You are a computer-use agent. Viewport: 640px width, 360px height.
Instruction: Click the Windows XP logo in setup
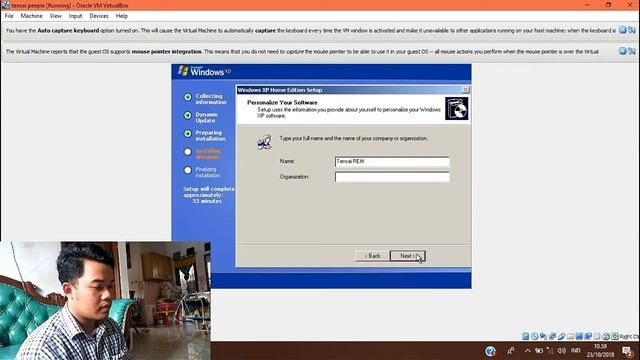(x=205, y=71)
